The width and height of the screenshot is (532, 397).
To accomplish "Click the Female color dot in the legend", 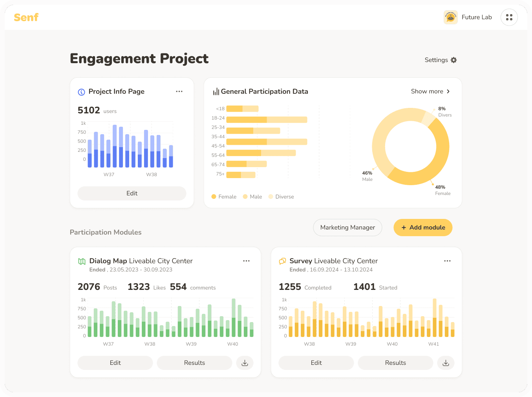I will [214, 197].
